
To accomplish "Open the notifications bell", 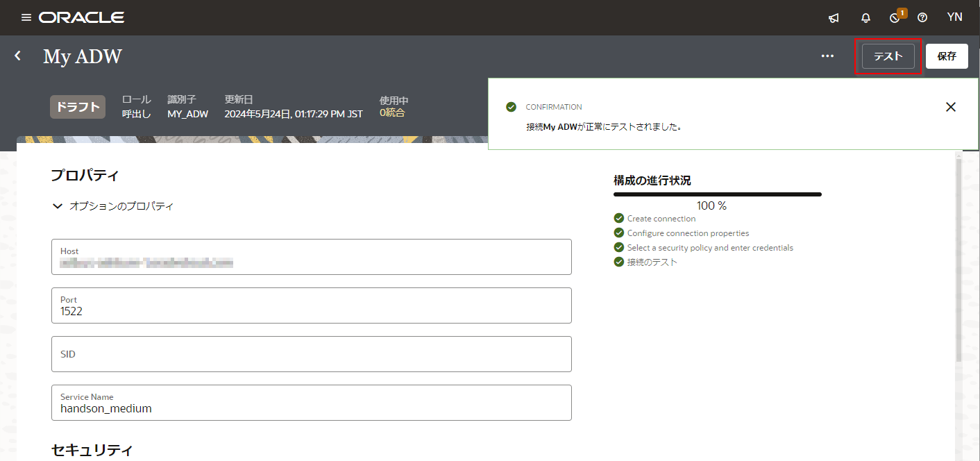I will pyautogui.click(x=865, y=18).
